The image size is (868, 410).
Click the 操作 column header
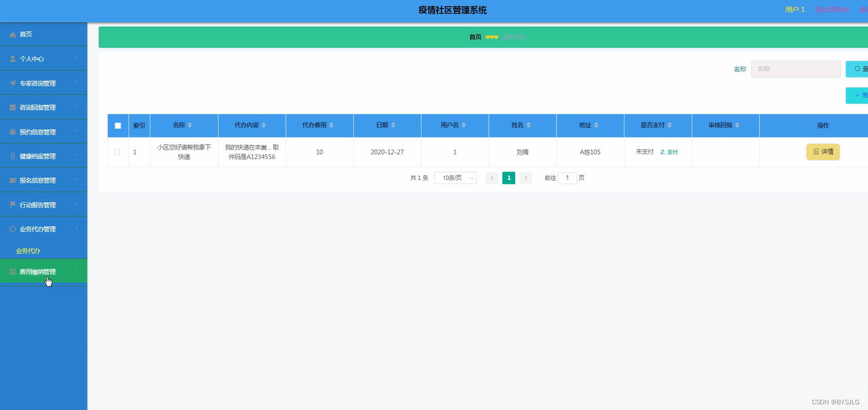coord(823,126)
